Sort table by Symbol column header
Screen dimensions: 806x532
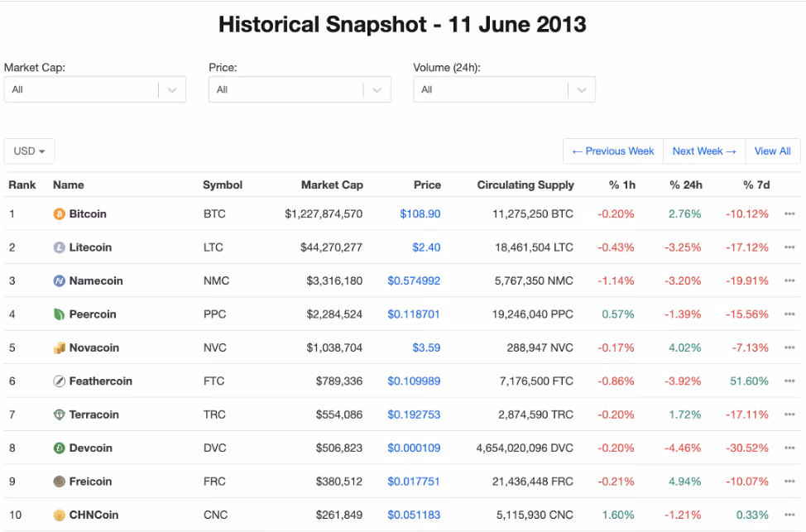223,185
